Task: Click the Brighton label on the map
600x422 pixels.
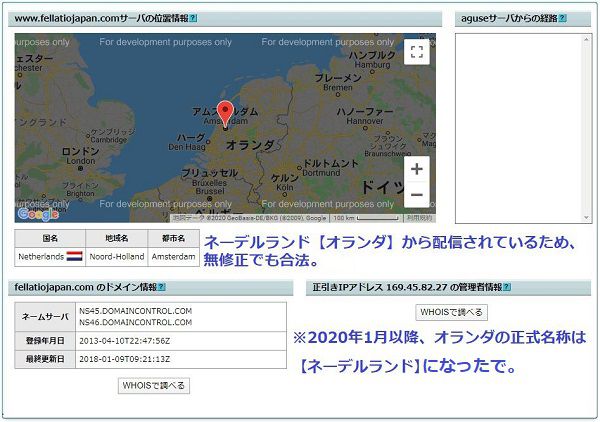Action: pyautogui.click(x=80, y=194)
